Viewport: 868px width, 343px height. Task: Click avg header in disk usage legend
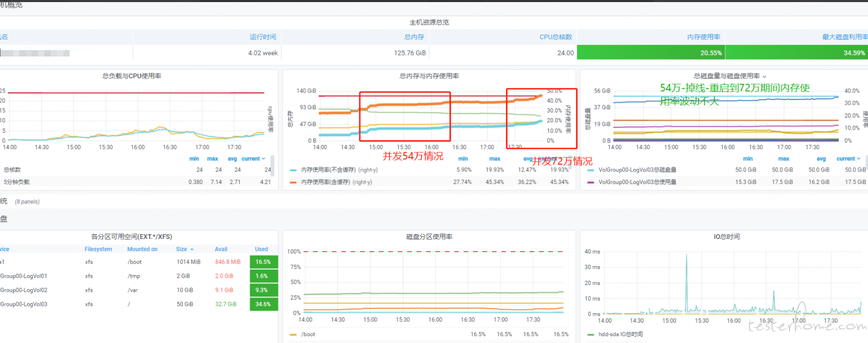point(821,158)
